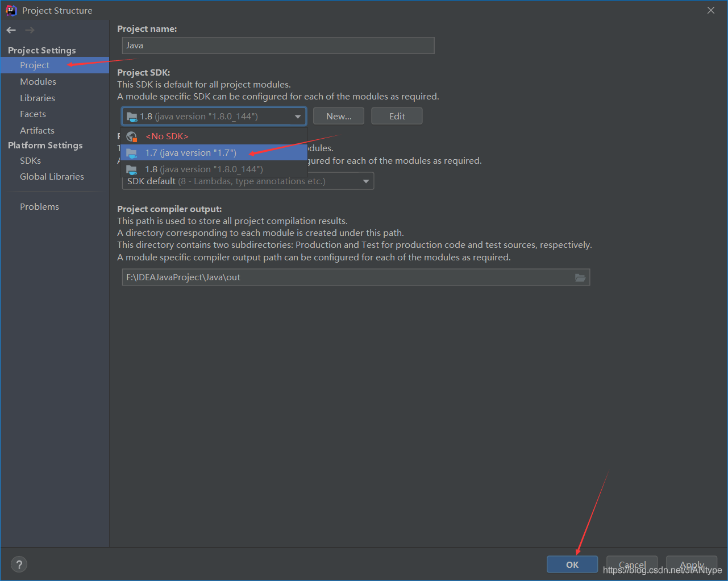Open help with the question mark icon
728x581 pixels.
[x=19, y=564]
